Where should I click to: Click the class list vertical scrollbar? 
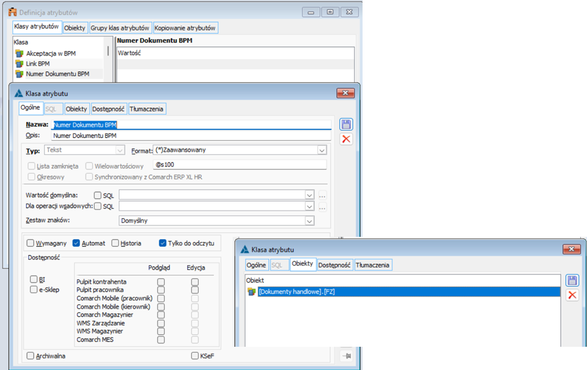(108, 52)
